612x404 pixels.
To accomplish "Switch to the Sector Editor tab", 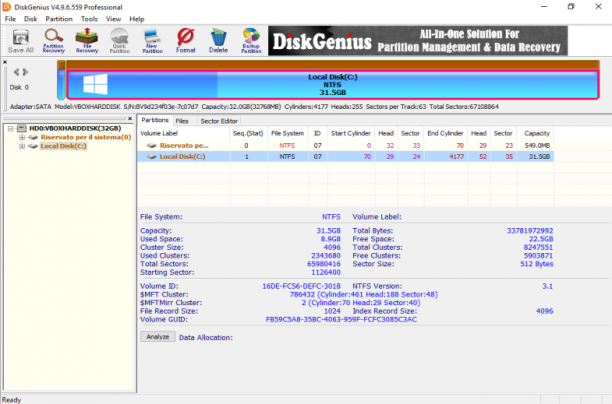I will (x=219, y=121).
